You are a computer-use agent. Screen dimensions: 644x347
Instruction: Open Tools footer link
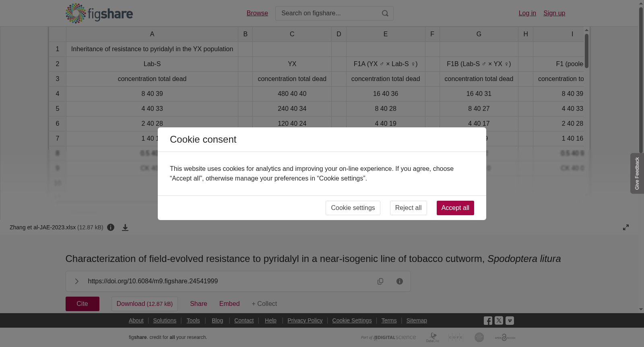(193, 320)
